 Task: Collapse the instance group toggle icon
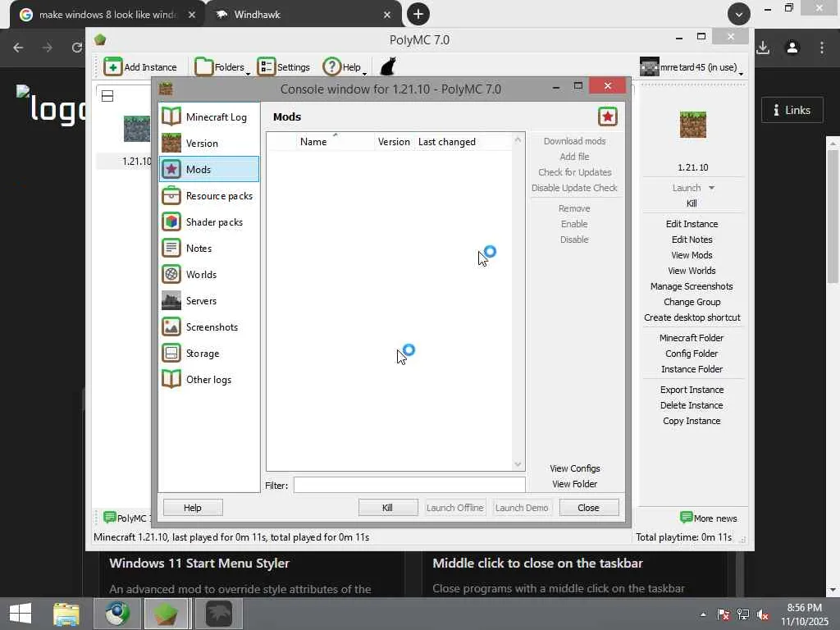[x=107, y=96]
